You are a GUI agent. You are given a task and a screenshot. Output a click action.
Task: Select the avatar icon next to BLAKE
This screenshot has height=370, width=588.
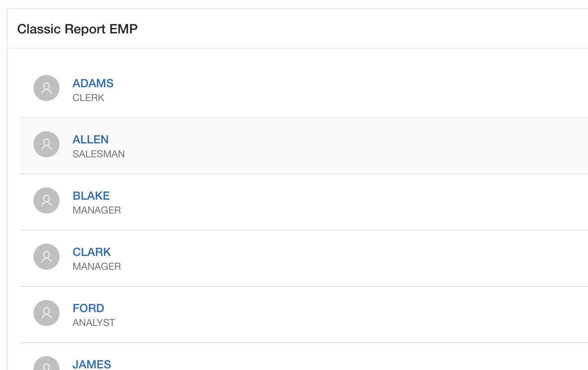point(46,200)
